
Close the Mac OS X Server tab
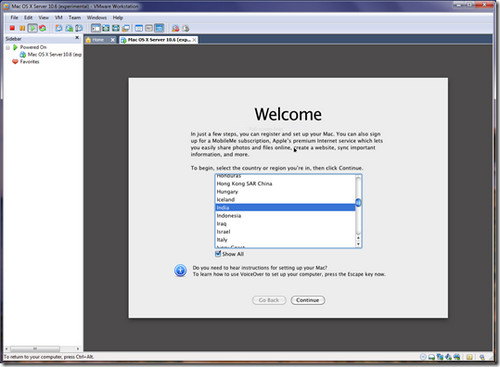[194, 40]
